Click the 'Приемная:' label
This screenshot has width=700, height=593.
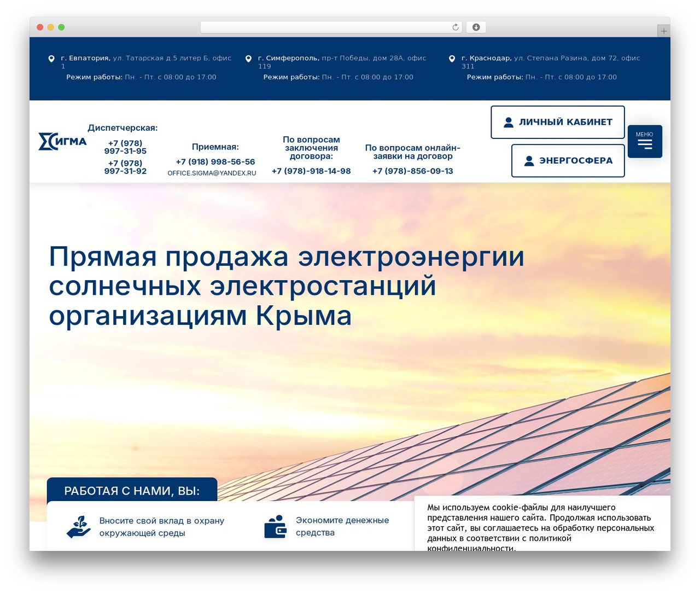(x=215, y=147)
